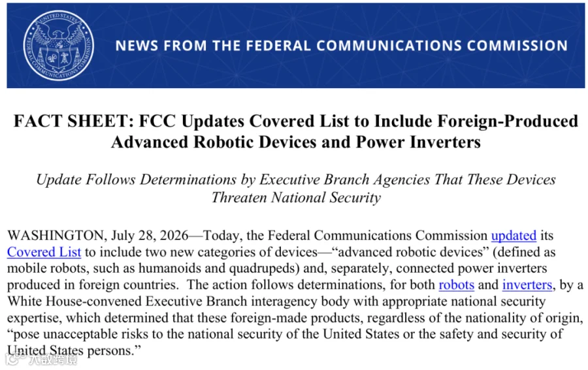
Task: Click "Power Inverters" in the headline
Action: [417, 142]
